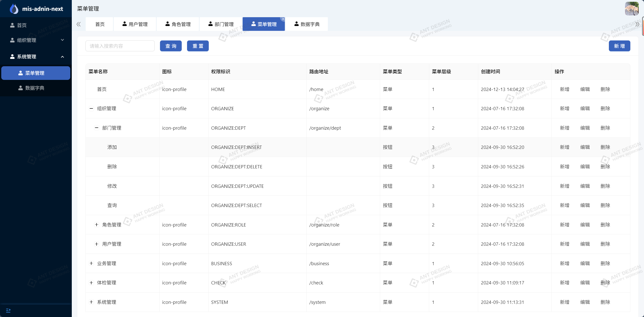
Task: Expand the 体检管理 table row
Action: 91,283
